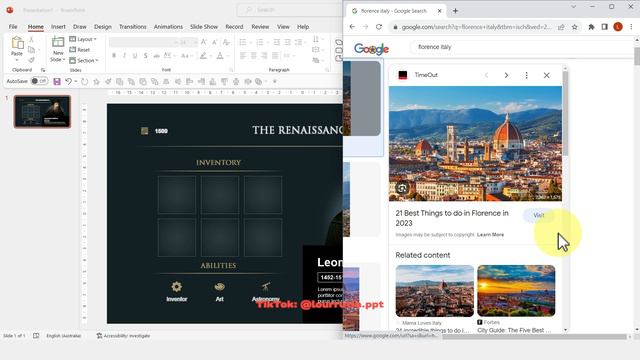The height and width of the screenshot is (360, 640).
Task: Switch to the Review tab
Action: (x=260, y=27)
